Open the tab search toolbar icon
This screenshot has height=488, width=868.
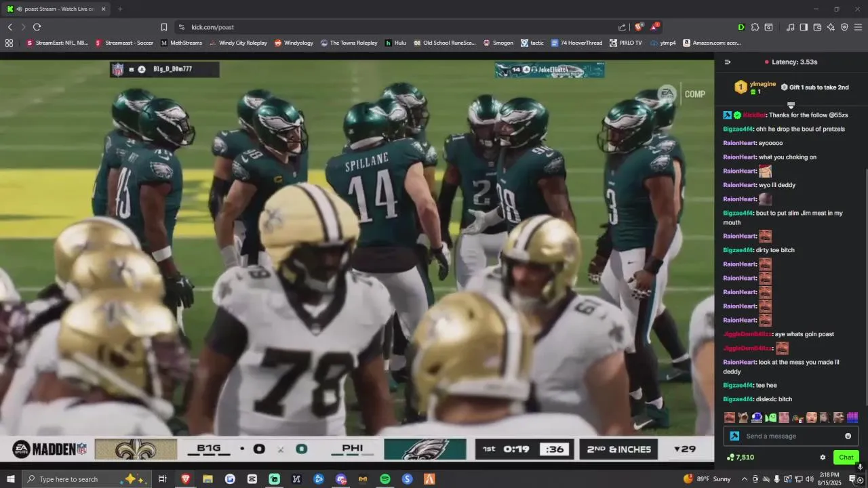[x=768, y=27]
